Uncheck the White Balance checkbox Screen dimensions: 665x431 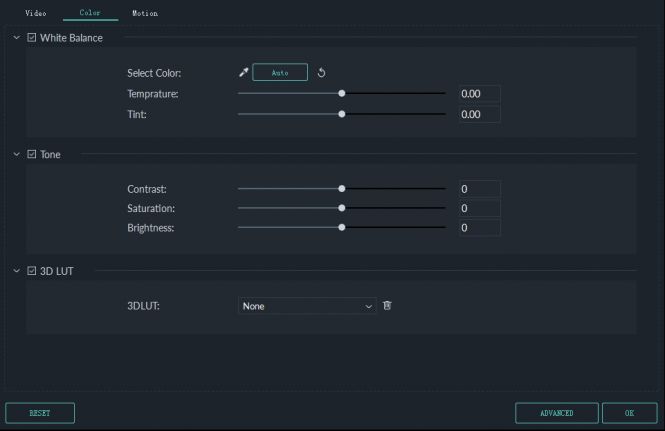pos(31,37)
